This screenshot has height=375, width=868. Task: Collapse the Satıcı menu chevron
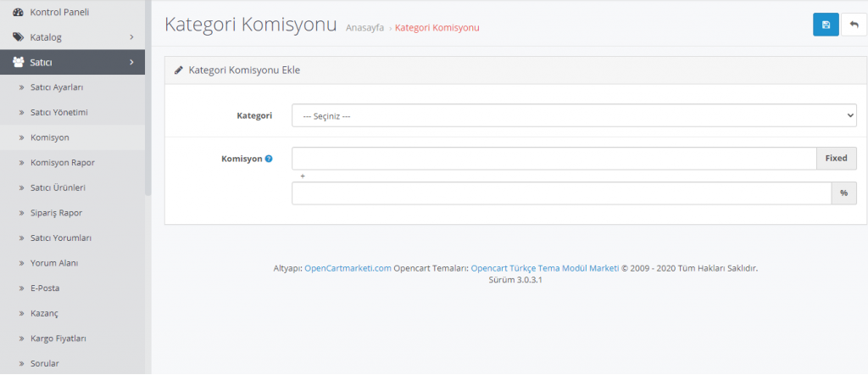pyautogui.click(x=131, y=62)
